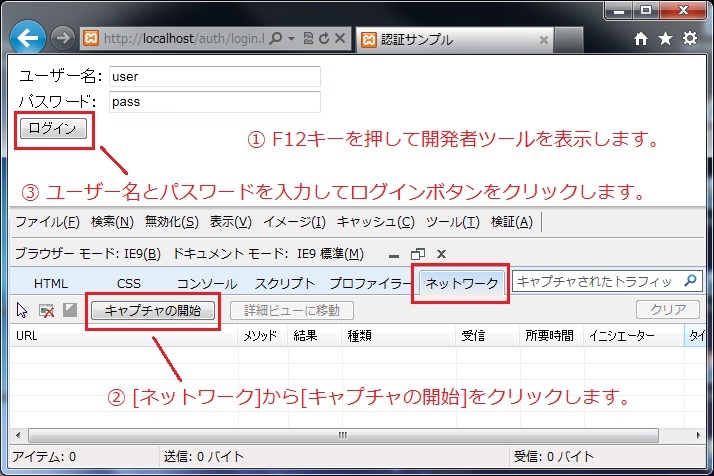The width and height of the screenshot is (714, 476).
Task: Go to the home page icon
Action: (641, 39)
